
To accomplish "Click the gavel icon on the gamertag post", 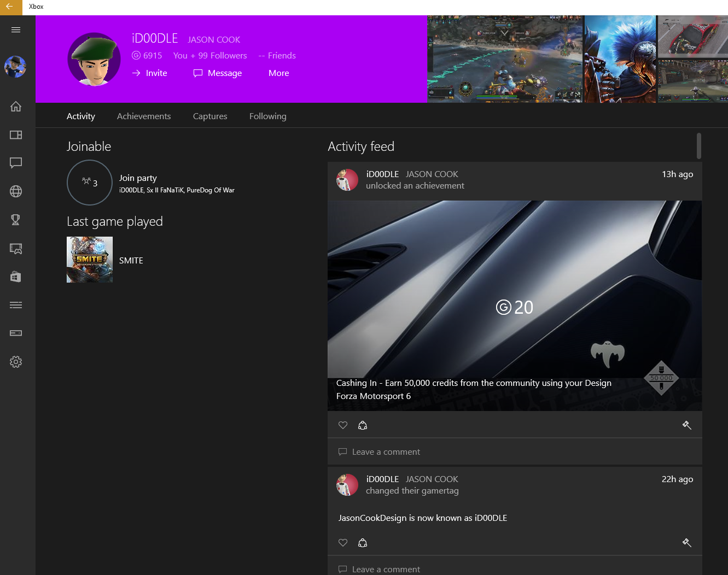I will point(687,543).
